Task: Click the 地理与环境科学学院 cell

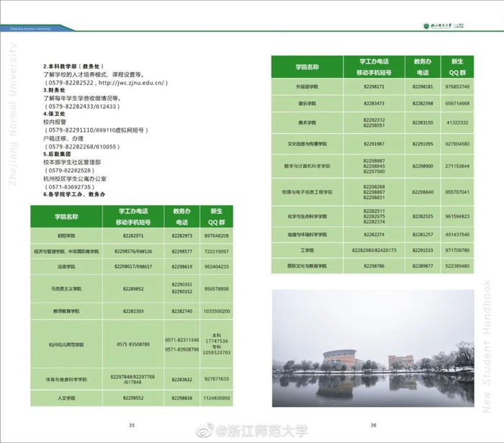Action: point(307,235)
